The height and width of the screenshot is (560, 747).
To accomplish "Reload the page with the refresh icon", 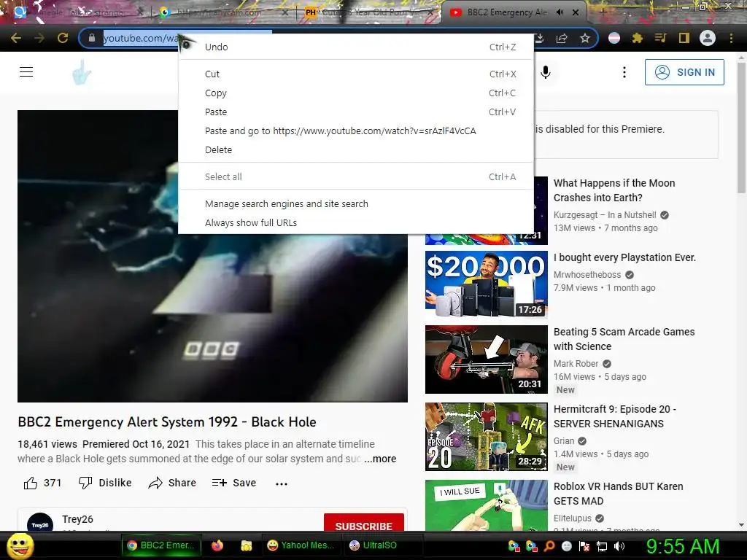I will click(63, 38).
